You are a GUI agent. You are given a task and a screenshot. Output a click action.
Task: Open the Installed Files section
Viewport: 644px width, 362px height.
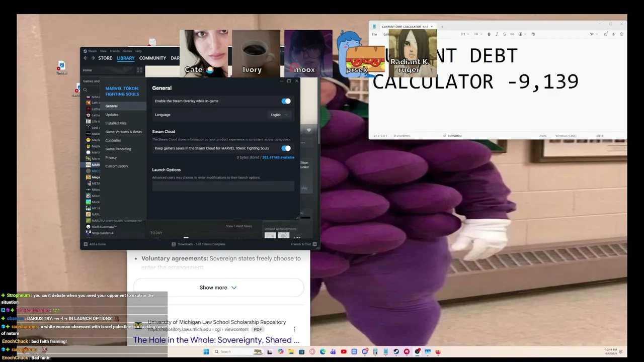click(x=116, y=123)
